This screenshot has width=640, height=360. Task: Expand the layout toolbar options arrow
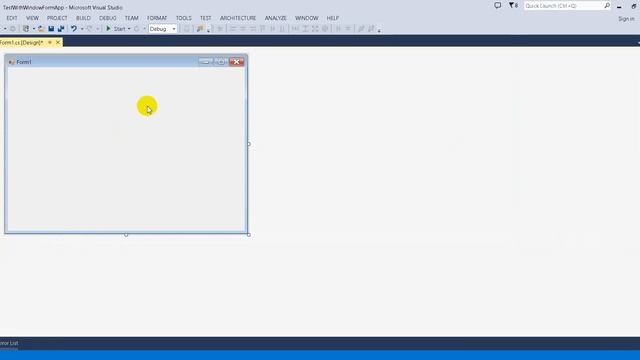coord(379,31)
